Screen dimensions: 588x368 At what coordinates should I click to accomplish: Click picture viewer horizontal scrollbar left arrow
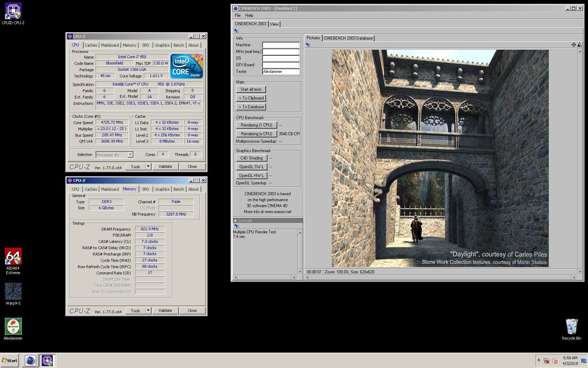tap(307, 277)
